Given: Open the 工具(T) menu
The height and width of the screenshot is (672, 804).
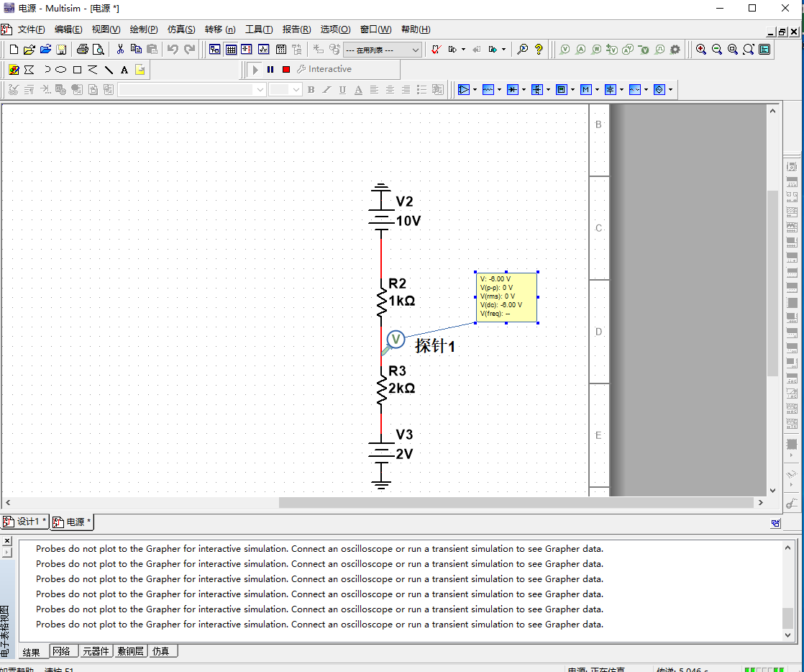Looking at the screenshot, I should coord(259,29).
